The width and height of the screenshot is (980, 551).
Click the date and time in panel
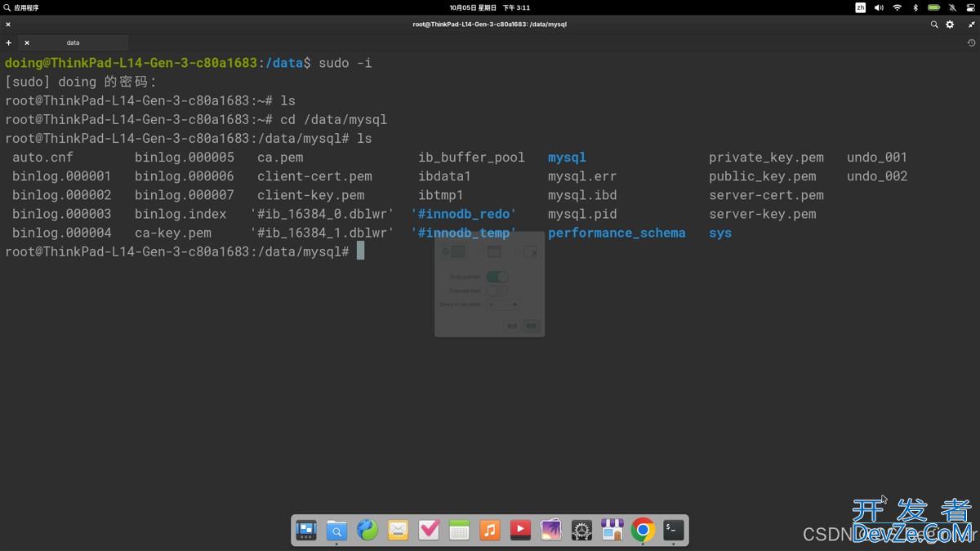pos(489,7)
